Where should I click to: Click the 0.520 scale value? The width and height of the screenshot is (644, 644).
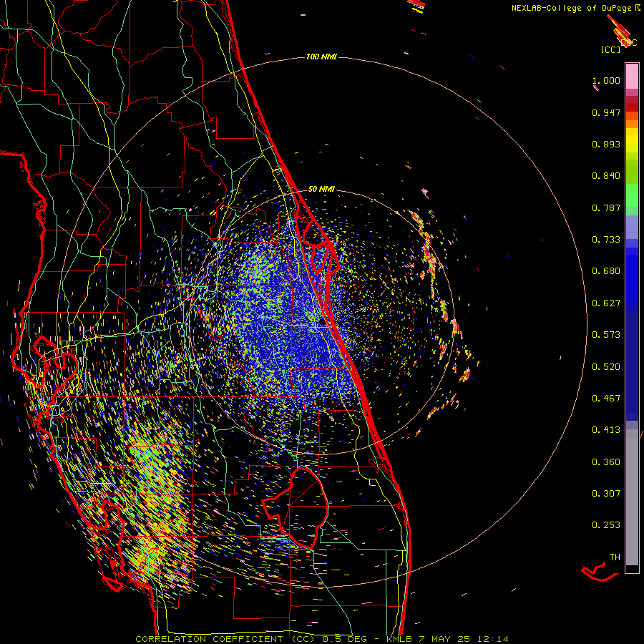(606, 367)
